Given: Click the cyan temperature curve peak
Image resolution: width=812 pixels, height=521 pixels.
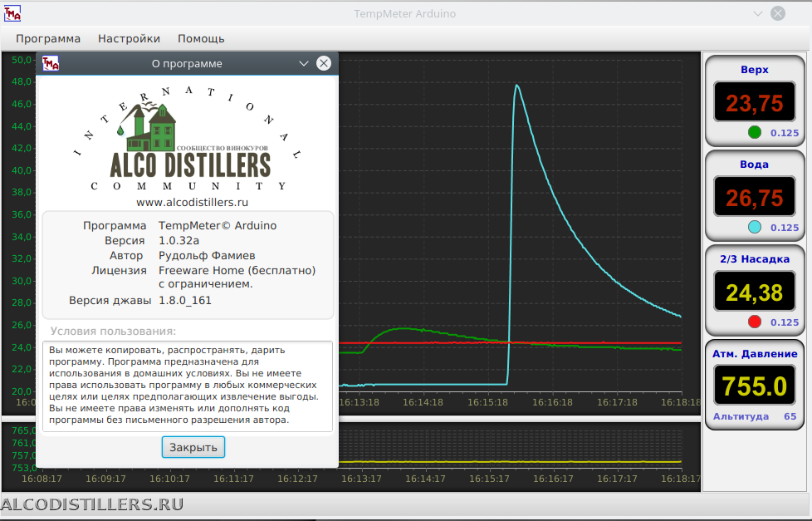Looking at the screenshot, I should pyautogui.click(x=516, y=86).
